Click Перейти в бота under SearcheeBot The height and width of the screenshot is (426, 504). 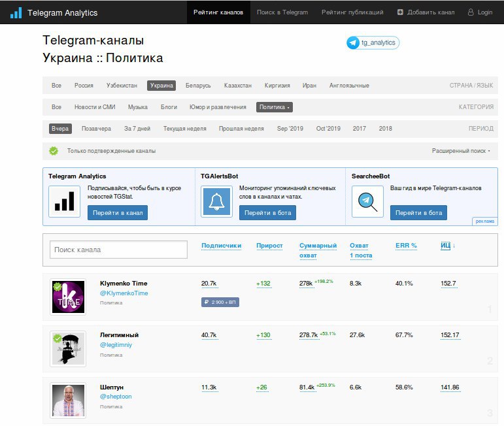point(418,213)
